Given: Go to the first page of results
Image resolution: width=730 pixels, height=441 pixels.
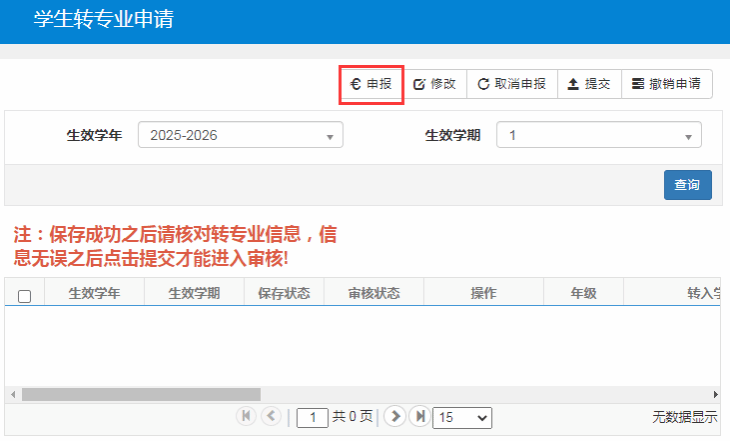Looking at the screenshot, I should pyautogui.click(x=245, y=416).
